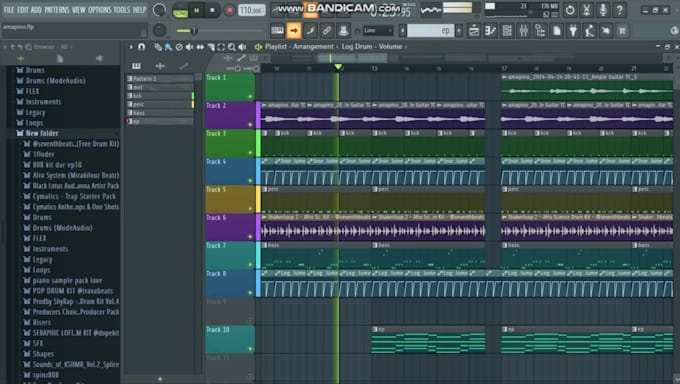Mute Track 4 using its mute switch
680x384 pixels.
point(250,181)
